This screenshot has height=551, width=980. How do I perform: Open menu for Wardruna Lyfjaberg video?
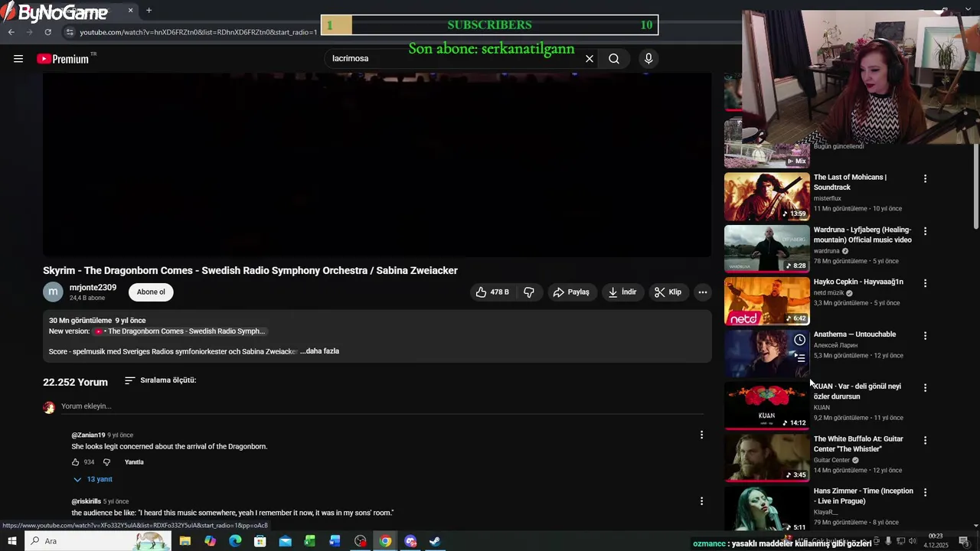tap(925, 231)
